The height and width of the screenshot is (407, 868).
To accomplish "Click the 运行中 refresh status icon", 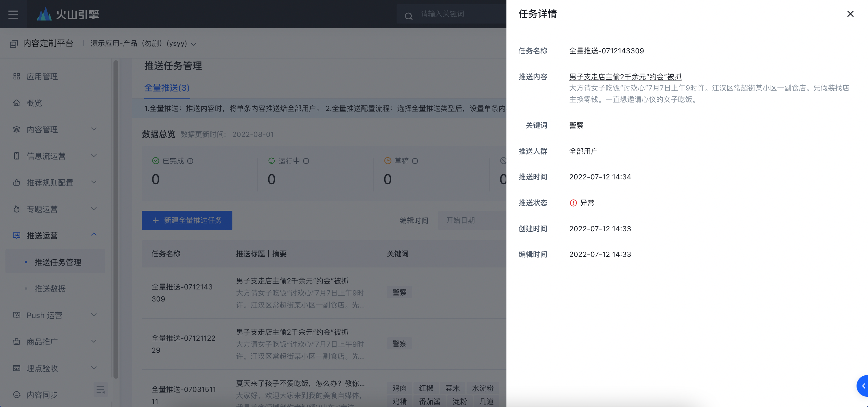I will click(271, 161).
